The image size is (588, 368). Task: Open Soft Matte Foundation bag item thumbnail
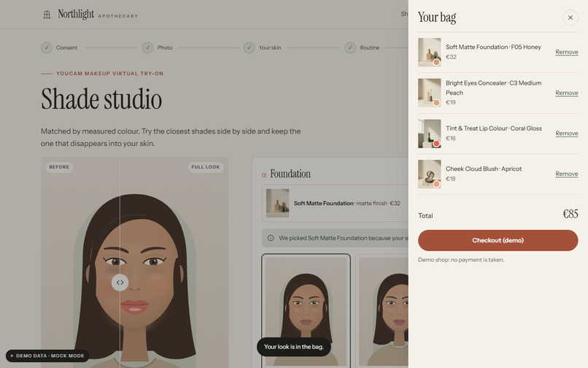click(x=430, y=52)
